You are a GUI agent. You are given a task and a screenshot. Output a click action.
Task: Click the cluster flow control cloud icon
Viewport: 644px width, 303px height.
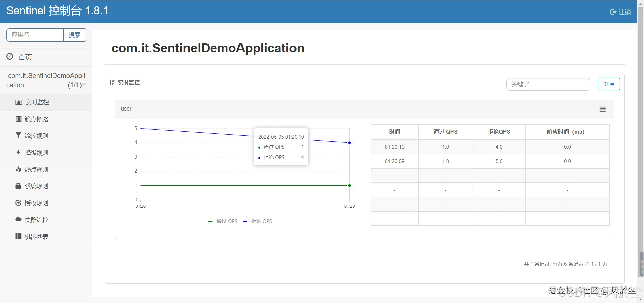(18, 219)
